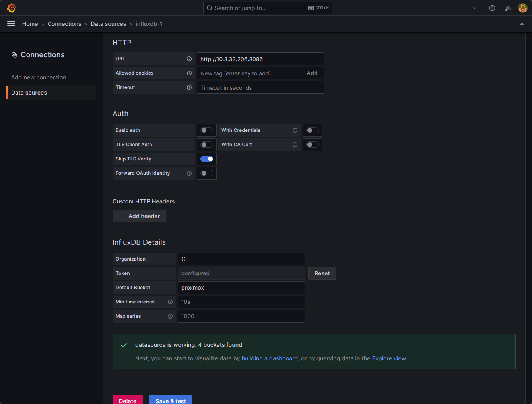Click the URL info icon
This screenshot has height=404, width=532.
click(189, 59)
